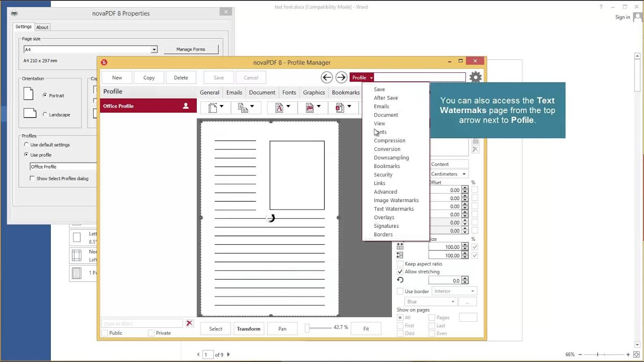
Task: Enable the Keep aspect ratio checkbox
Action: (x=400, y=264)
